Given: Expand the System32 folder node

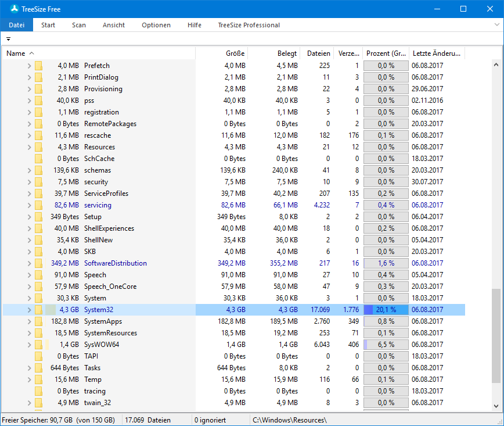Looking at the screenshot, I should point(29,310).
